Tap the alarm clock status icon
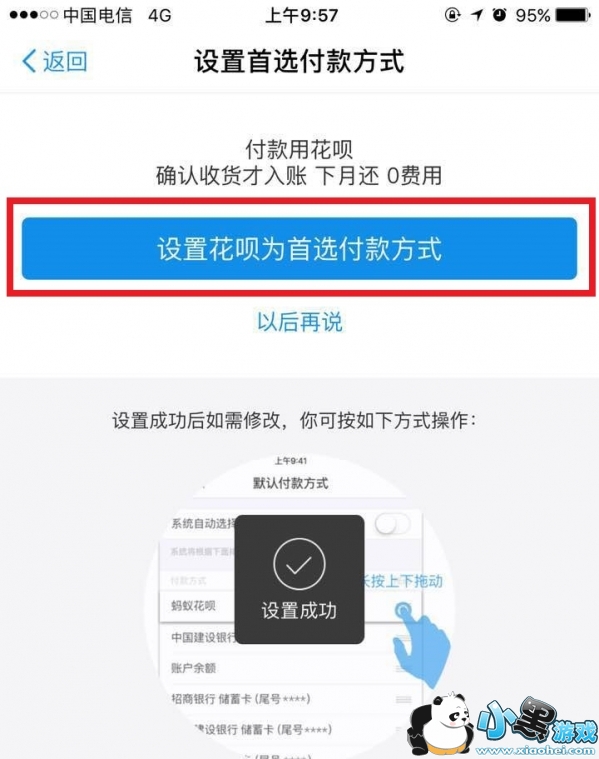The image size is (599, 759). (x=499, y=15)
